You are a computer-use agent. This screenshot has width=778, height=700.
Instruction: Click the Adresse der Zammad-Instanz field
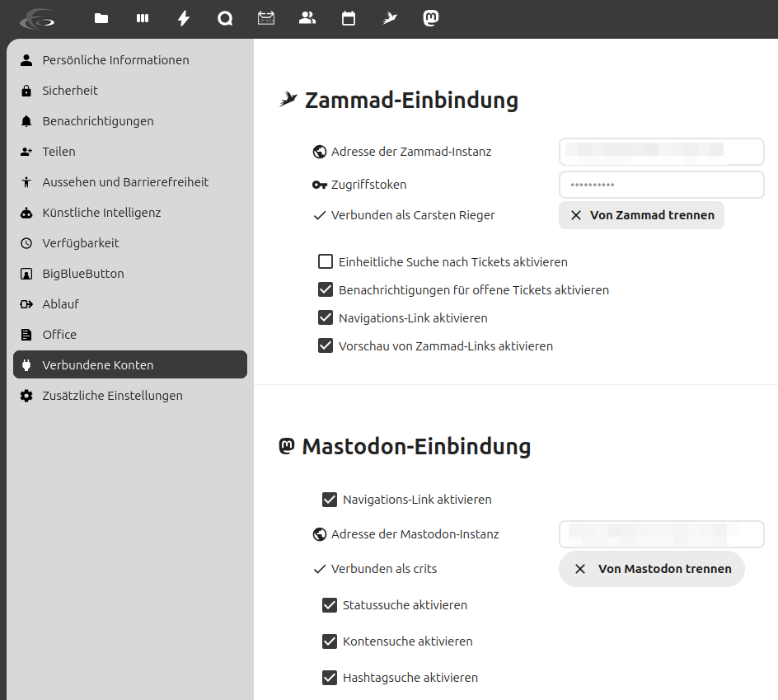click(662, 152)
